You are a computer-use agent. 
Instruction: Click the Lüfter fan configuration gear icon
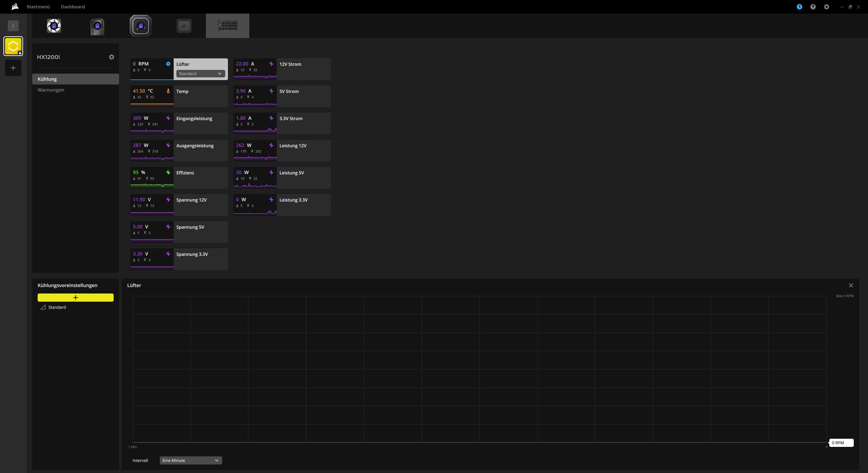(168, 64)
